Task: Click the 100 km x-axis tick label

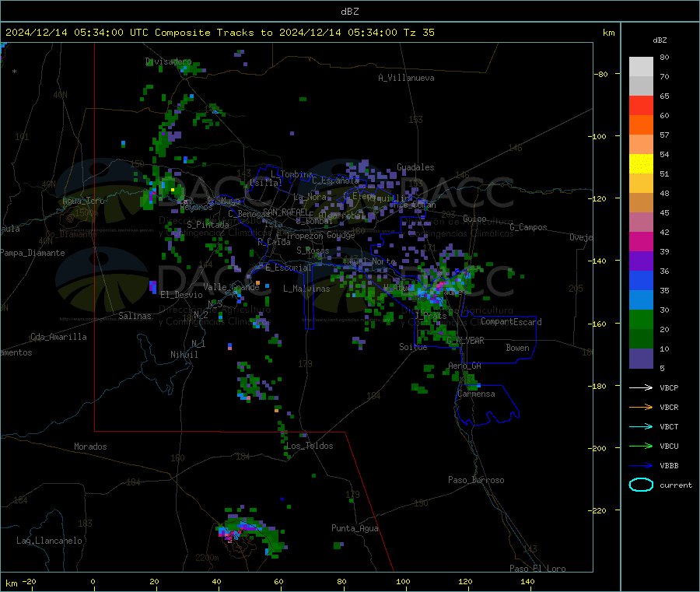Action: coord(403,581)
